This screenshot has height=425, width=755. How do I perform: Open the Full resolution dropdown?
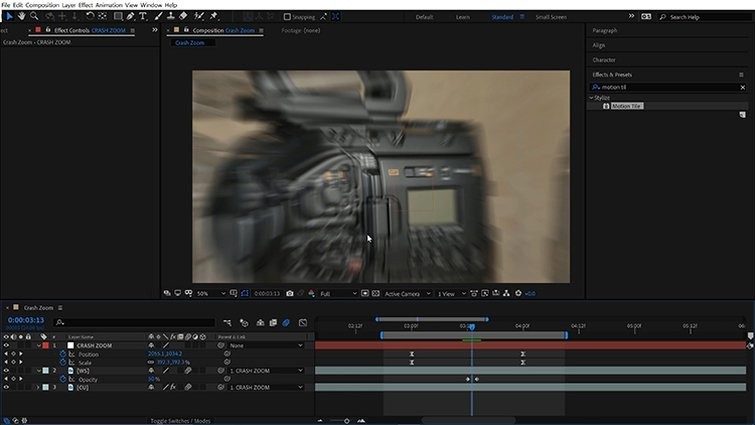point(338,293)
